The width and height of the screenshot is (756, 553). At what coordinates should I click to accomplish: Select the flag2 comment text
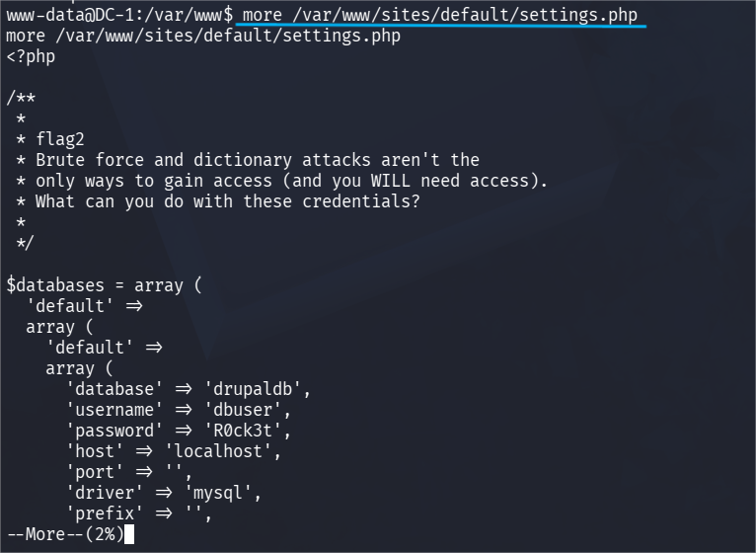click(x=60, y=139)
